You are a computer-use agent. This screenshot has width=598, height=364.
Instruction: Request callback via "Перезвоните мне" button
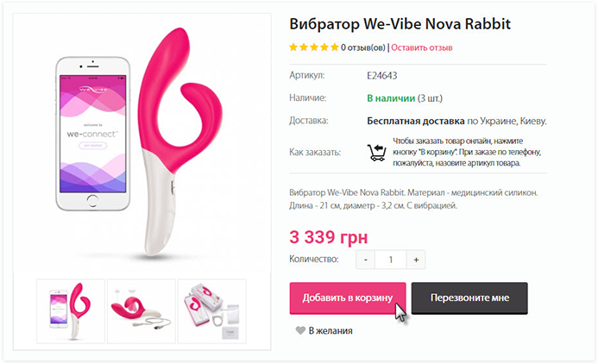point(469,298)
